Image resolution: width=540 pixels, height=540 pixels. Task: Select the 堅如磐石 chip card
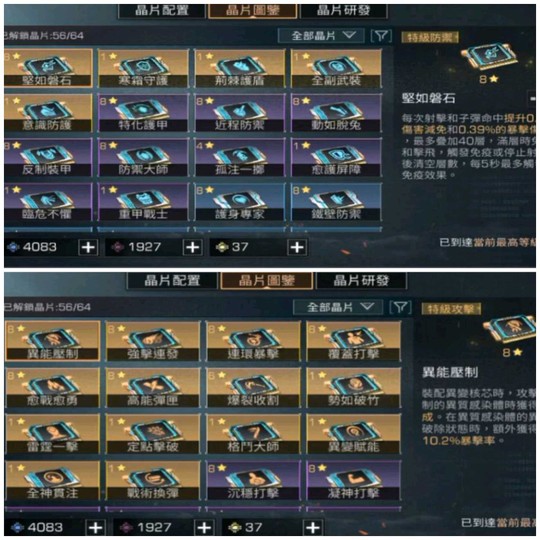(x=48, y=68)
